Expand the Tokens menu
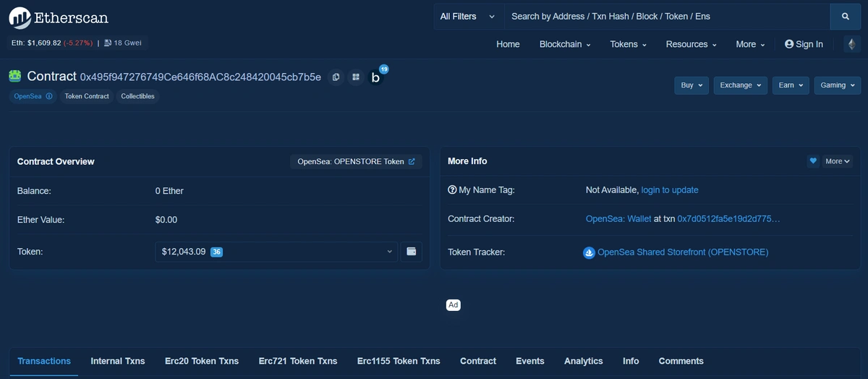This screenshot has width=868, height=379. 629,44
